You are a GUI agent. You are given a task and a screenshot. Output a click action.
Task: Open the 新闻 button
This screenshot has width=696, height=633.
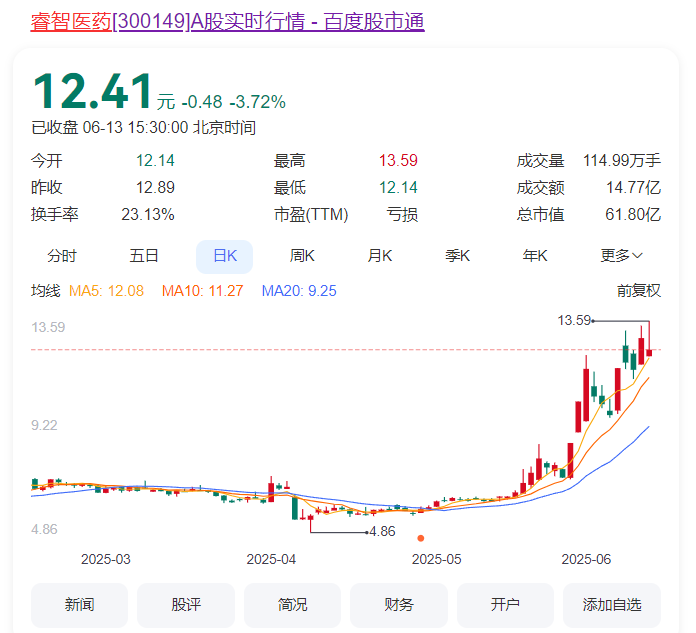(x=79, y=605)
